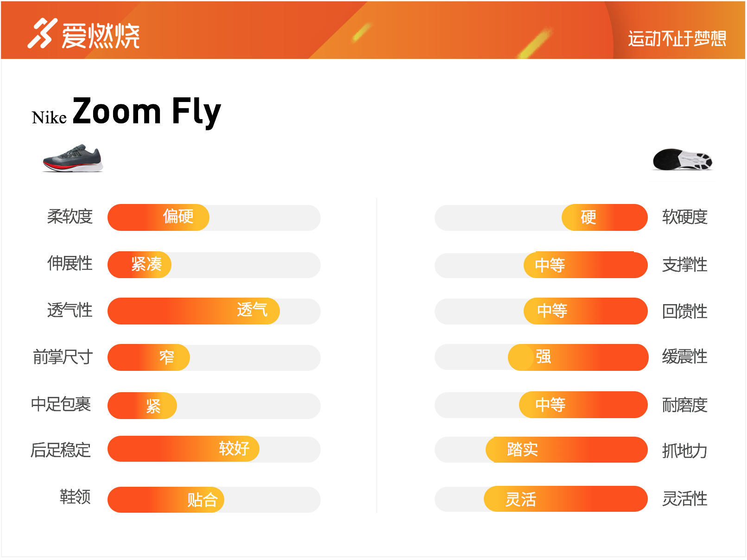
Task: Open the Nike Zoom Fly side-view shoe image
Action: click(73, 159)
